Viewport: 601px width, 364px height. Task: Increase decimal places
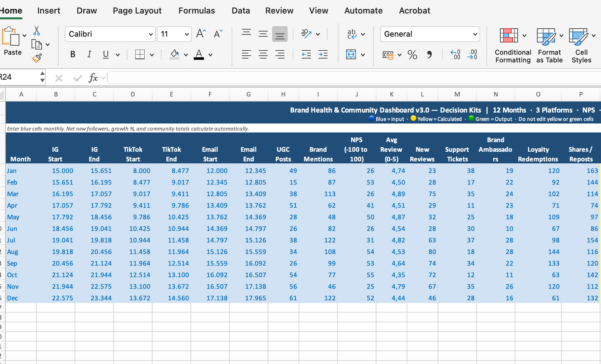[455, 54]
